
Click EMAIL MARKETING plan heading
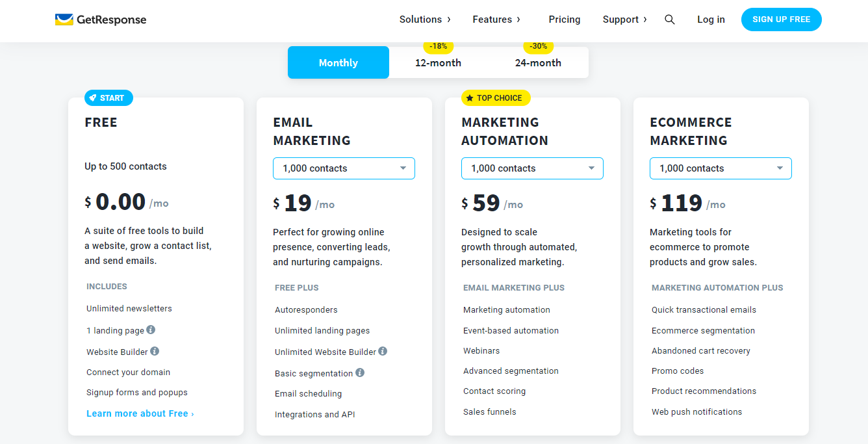pyautogui.click(x=312, y=131)
